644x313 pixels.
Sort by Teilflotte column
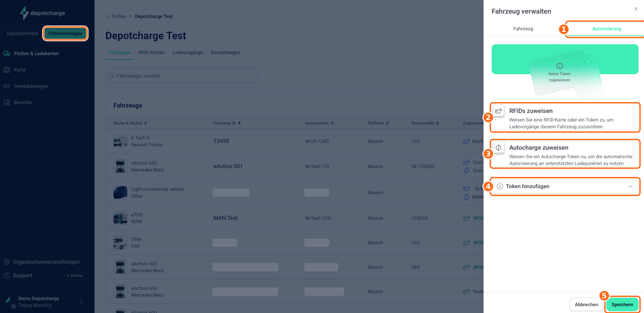click(x=378, y=123)
